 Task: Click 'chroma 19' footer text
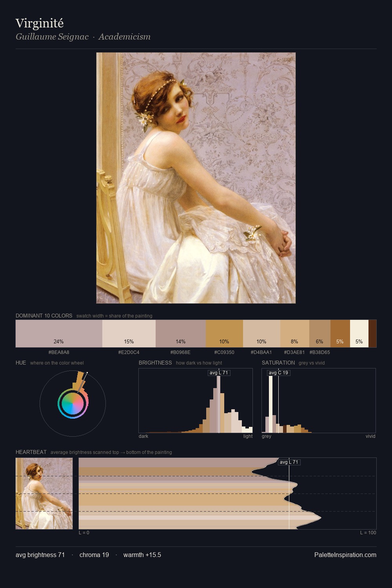(94, 555)
